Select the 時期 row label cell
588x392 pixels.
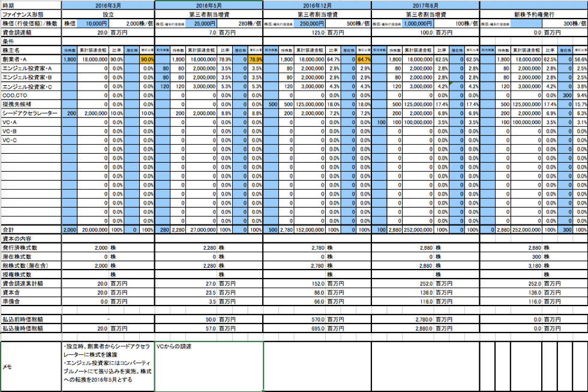pyautogui.click(x=31, y=5)
